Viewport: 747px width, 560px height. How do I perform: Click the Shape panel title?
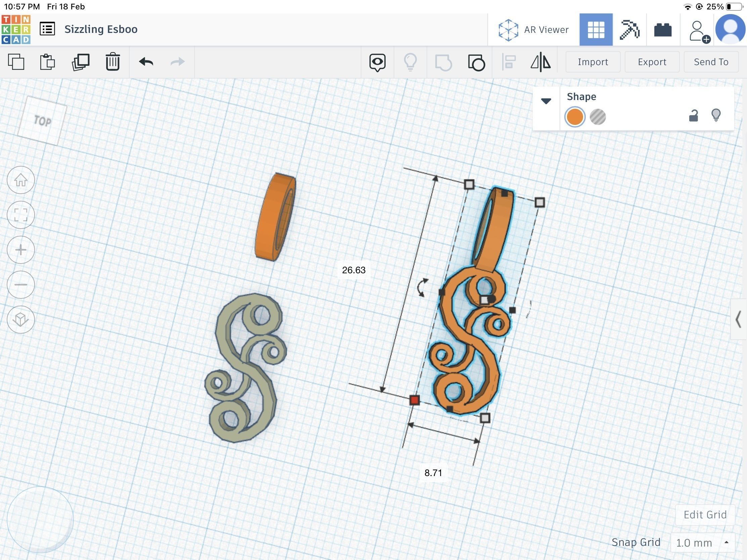coord(581,97)
